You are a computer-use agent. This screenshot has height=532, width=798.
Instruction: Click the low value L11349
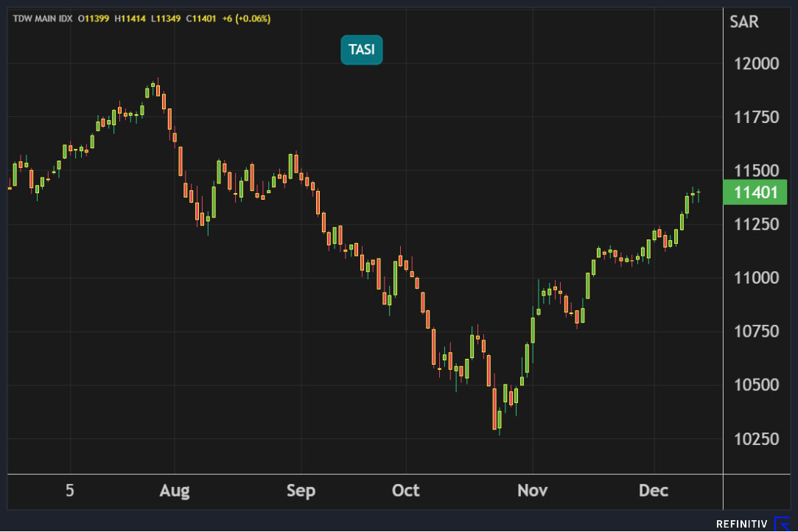tap(165, 18)
